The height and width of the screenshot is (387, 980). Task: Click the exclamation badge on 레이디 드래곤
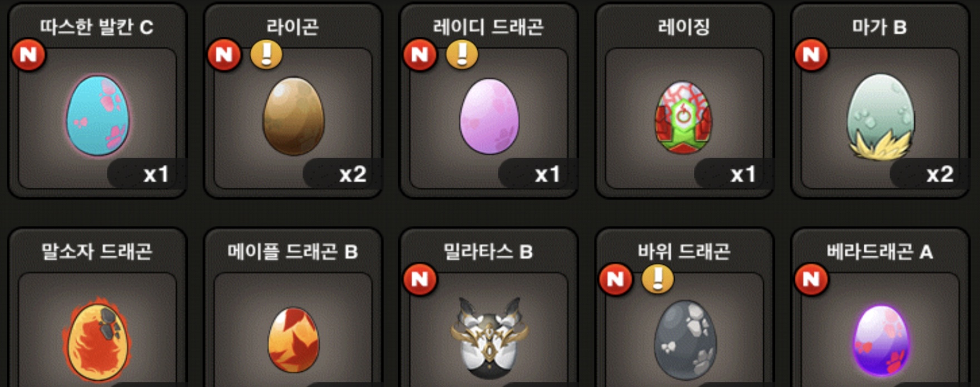coord(462,55)
